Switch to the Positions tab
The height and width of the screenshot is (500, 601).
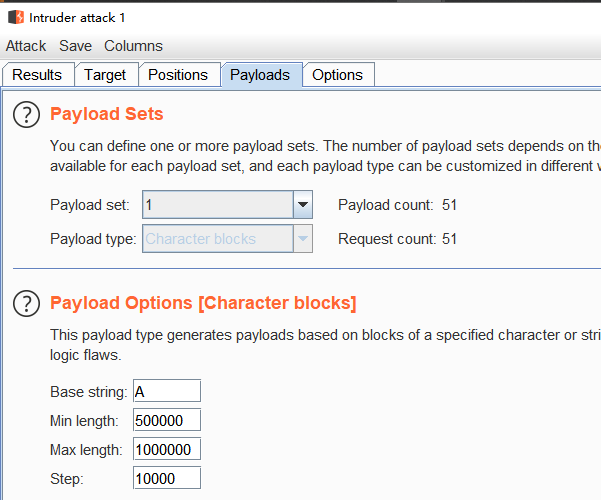[178, 75]
